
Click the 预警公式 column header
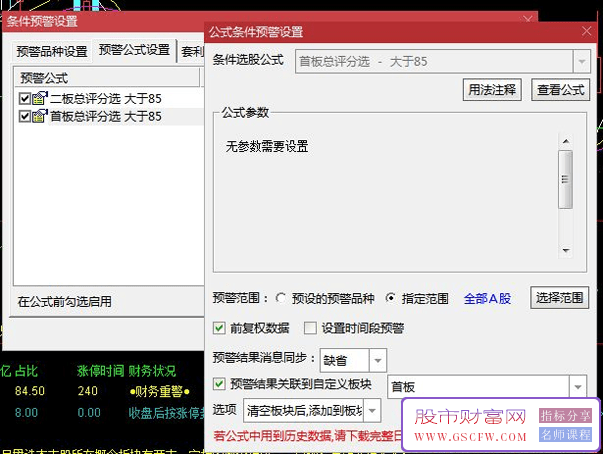(107, 78)
